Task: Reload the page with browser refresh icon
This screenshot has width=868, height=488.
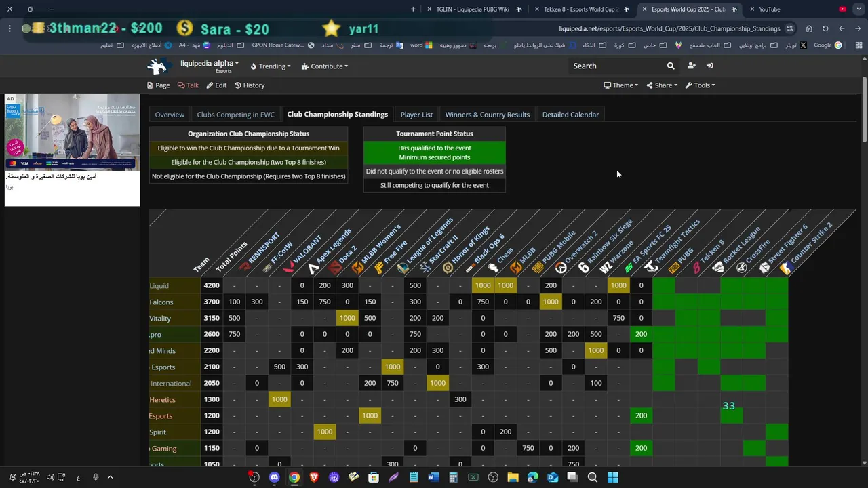Action: point(825,28)
